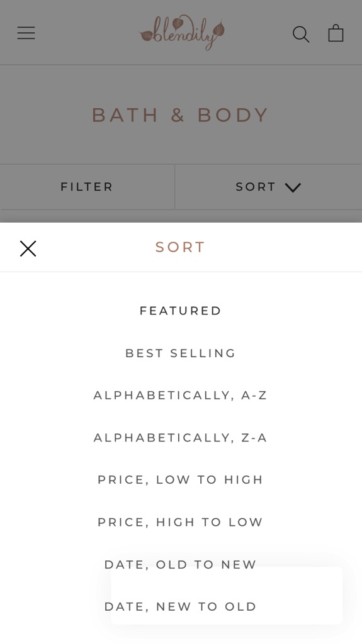Open the Filter button
362x644 pixels.
(x=87, y=187)
